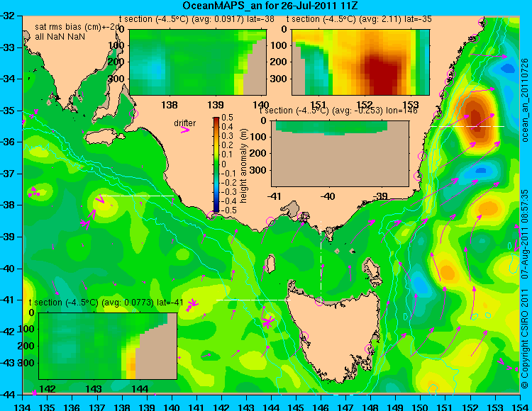Click axis label 143 in lat=-41 inset

(94, 388)
